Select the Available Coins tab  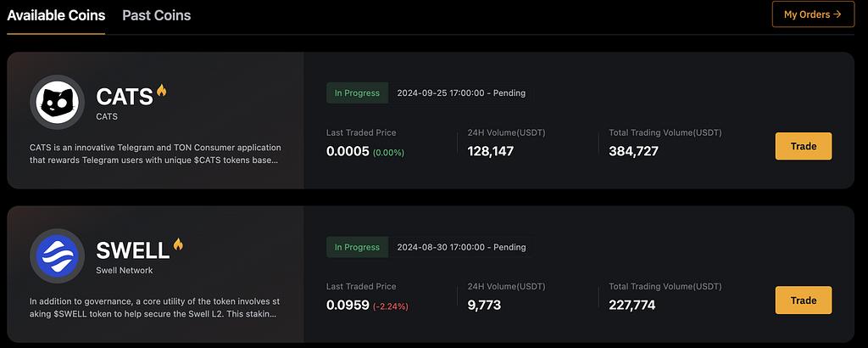click(x=56, y=15)
